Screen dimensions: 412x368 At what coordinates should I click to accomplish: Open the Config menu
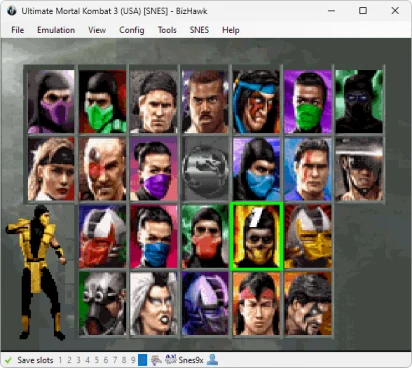[132, 30]
